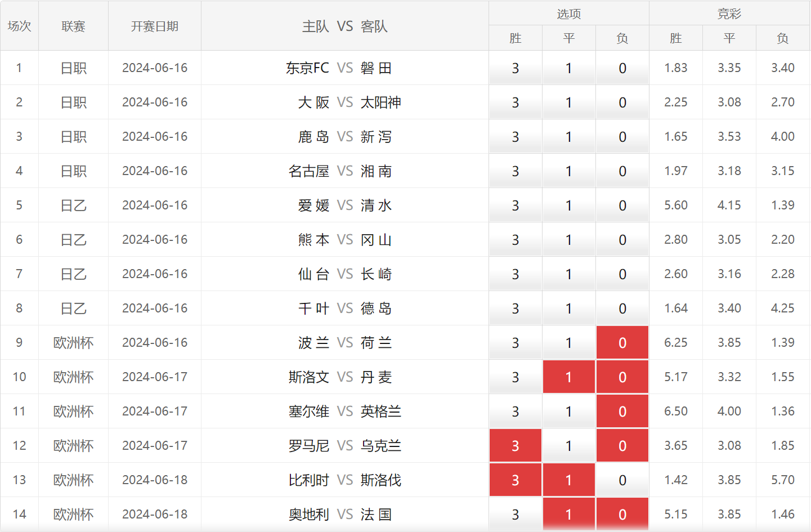Select win option 3 for 大阪 vs 太阳神
811x532 pixels.
pos(516,102)
